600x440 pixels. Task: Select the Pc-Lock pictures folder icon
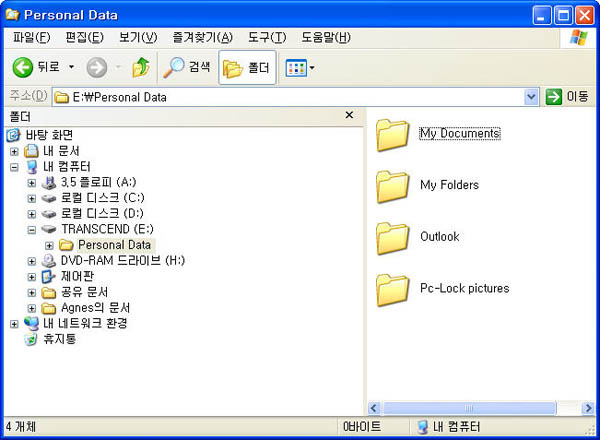click(x=393, y=290)
